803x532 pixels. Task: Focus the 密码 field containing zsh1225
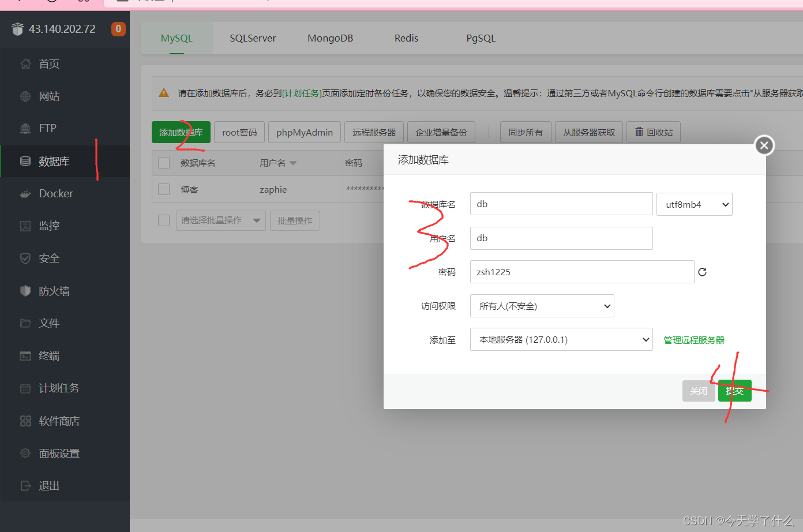click(582, 272)
